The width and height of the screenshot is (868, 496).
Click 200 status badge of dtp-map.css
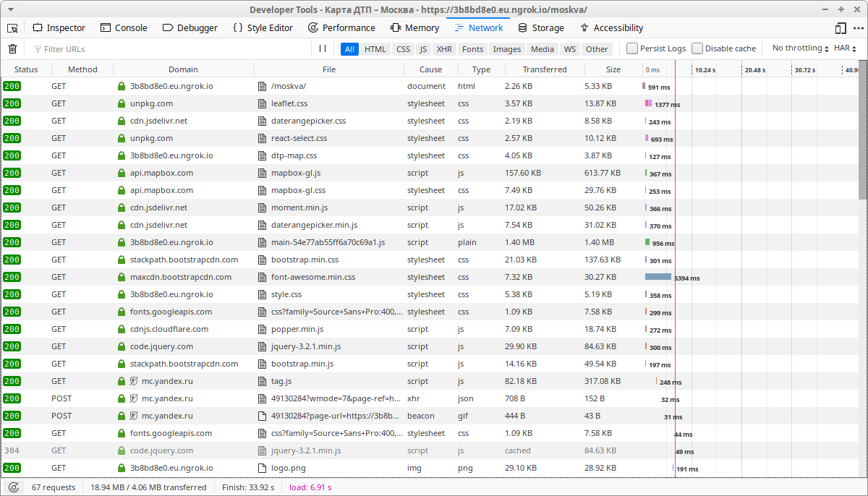(12, 155)
